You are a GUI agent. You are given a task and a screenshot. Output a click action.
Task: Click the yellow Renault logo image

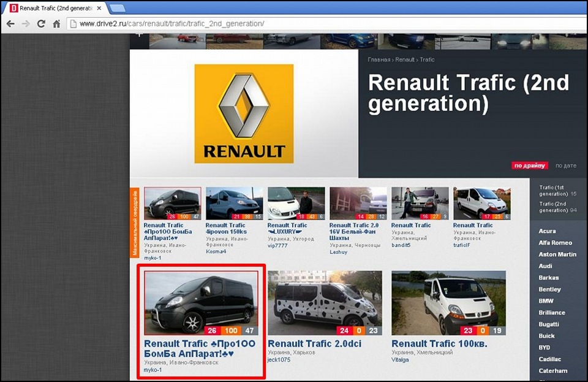tap(244, 113)
